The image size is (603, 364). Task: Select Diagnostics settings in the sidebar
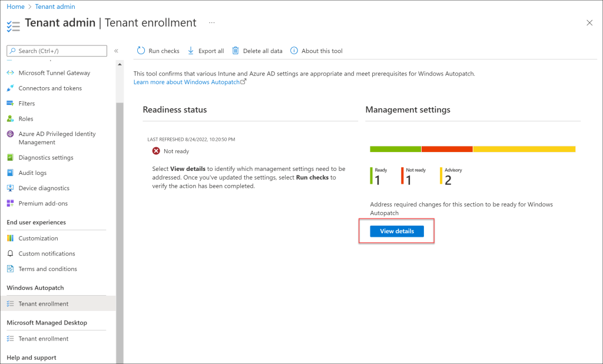46,157
